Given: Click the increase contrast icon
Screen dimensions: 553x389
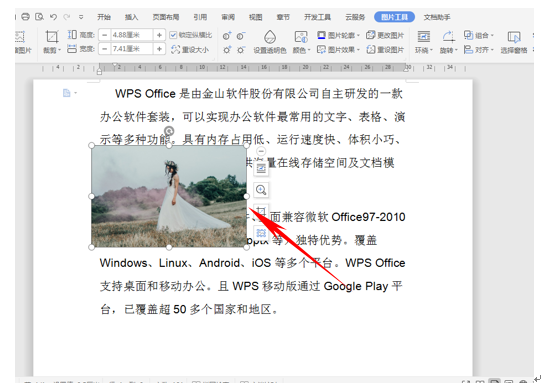Looking at the screenshot, I should [x=227, y=36].
